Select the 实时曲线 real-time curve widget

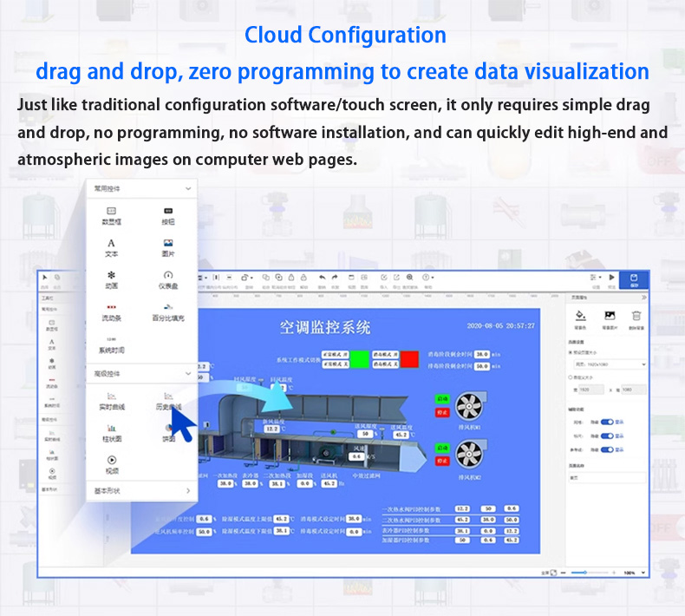click(111, 402)
